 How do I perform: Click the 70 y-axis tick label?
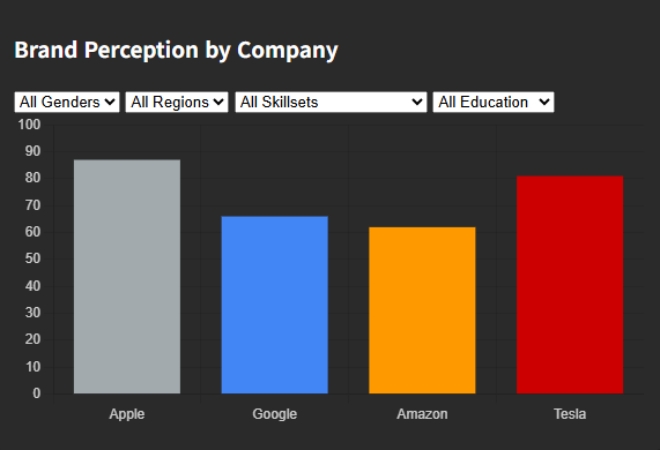point(33,205)
